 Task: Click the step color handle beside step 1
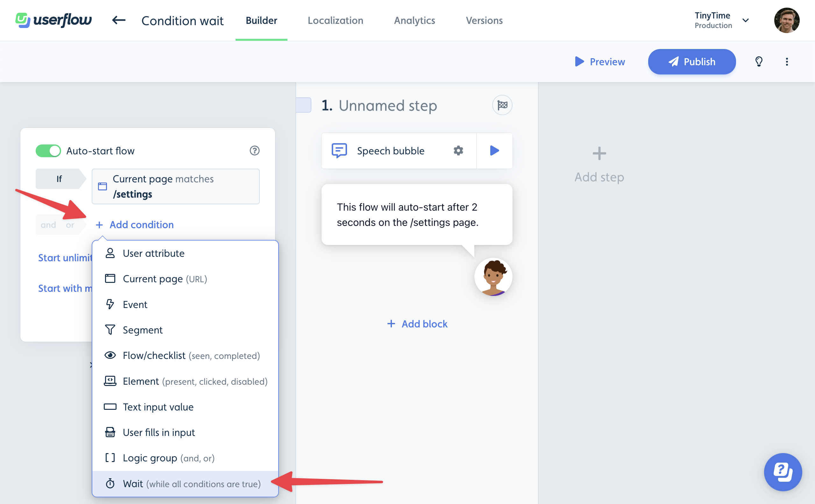(x=303, y=105)
